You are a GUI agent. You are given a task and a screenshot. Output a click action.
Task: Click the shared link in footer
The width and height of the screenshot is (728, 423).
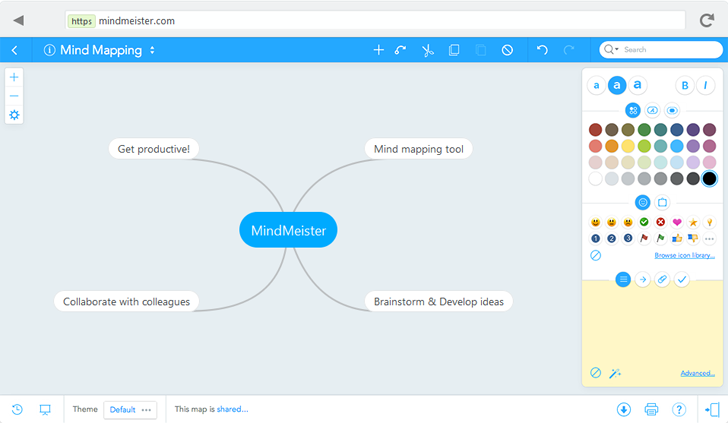[x=232, y=409]
